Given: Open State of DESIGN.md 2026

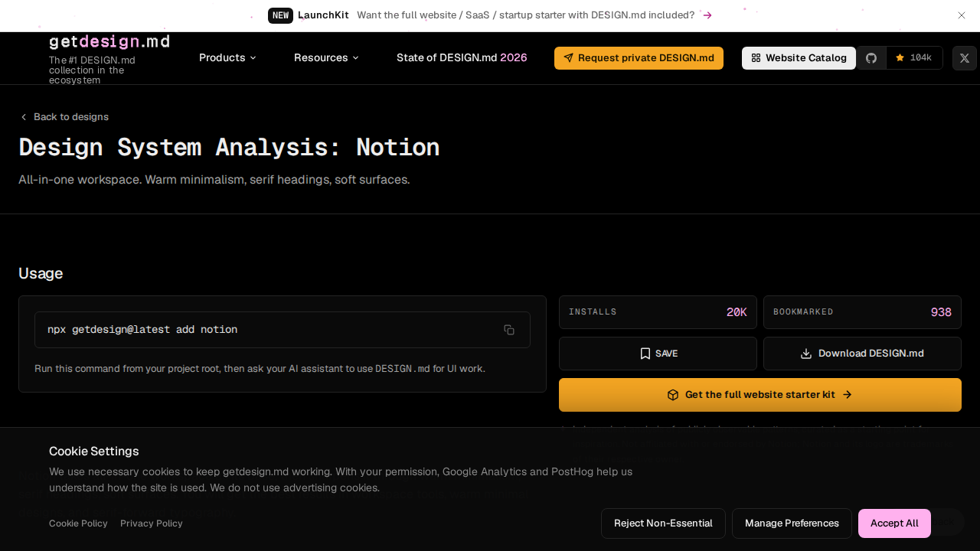Looking at the screenshot, I should click(x=462, y=57).
